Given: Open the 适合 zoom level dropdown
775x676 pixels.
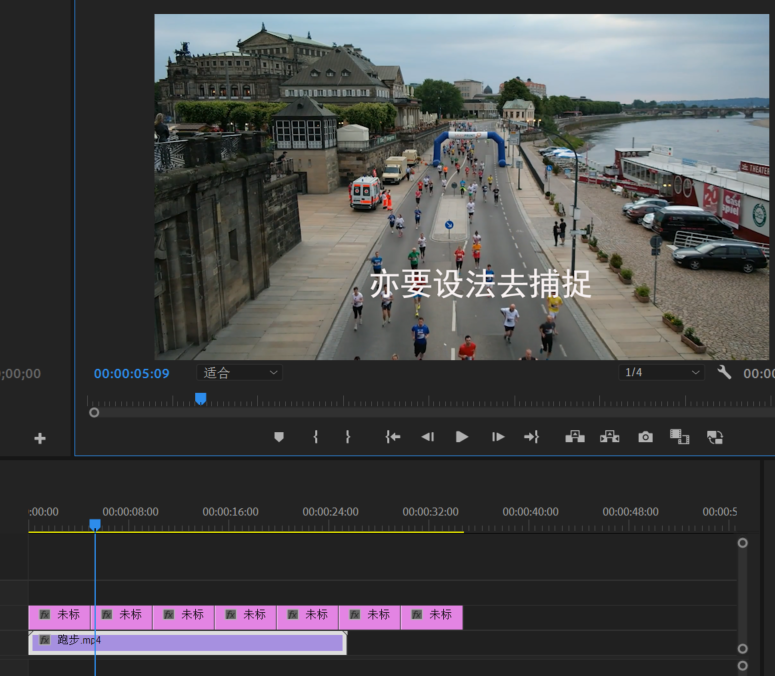Looking at the screenshot, I should (240, 373).
